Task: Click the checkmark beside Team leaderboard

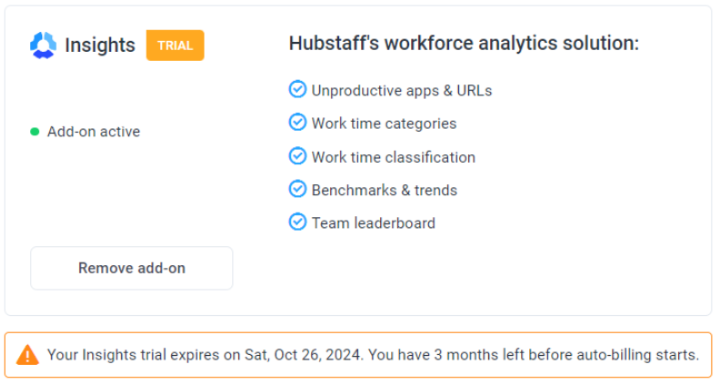Action: pos(298,222)
